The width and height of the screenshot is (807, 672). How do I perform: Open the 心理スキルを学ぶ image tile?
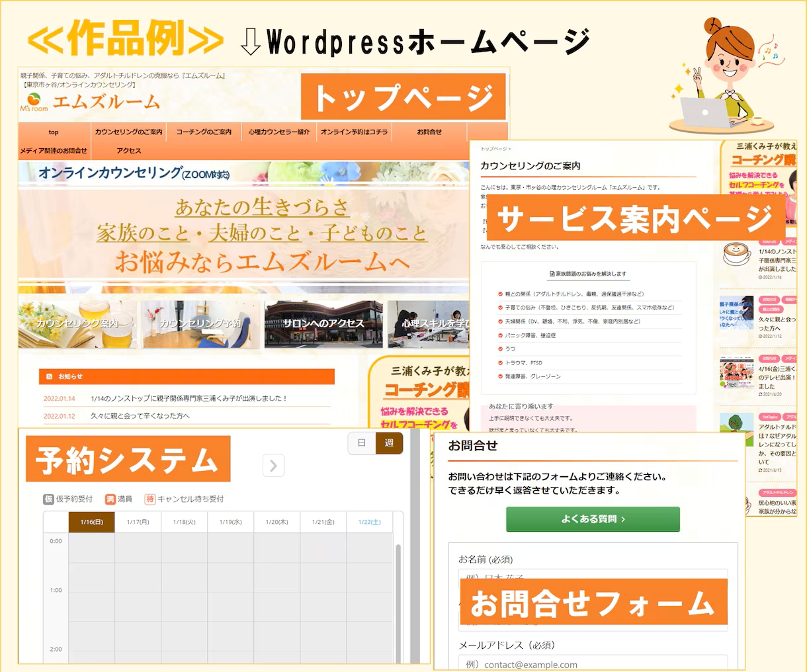(429, 323)
